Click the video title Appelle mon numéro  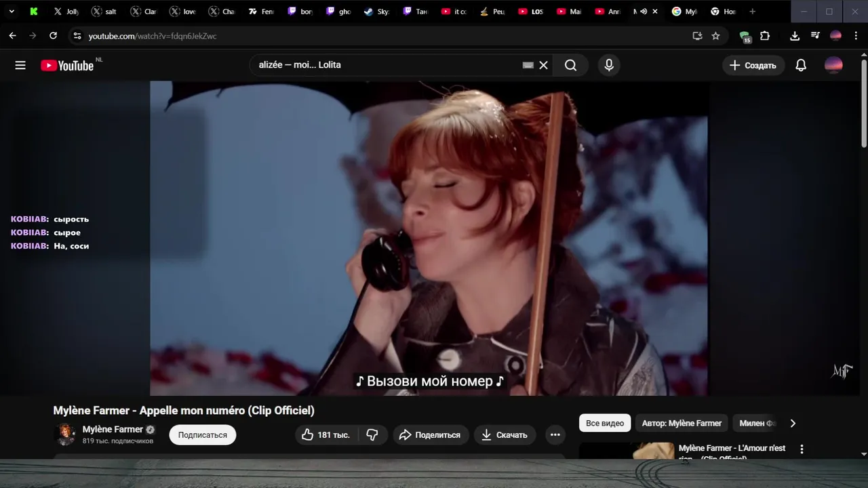click(x=184, y=410)
